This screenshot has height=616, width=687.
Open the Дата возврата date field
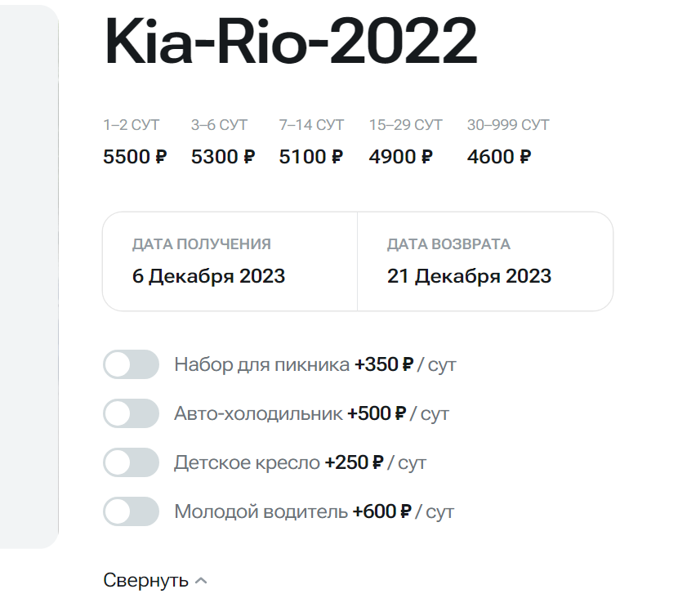484,261
